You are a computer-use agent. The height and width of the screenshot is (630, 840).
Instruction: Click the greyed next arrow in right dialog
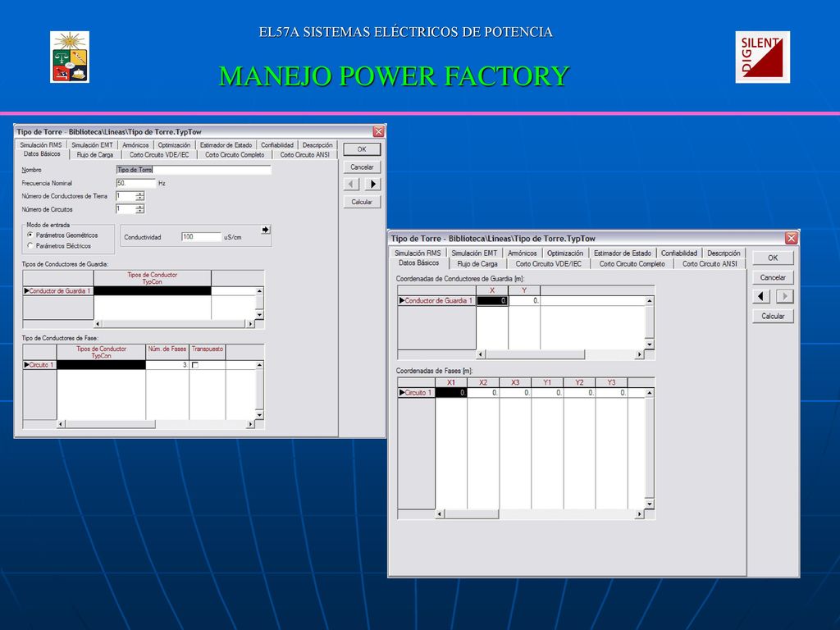(784, 296)
